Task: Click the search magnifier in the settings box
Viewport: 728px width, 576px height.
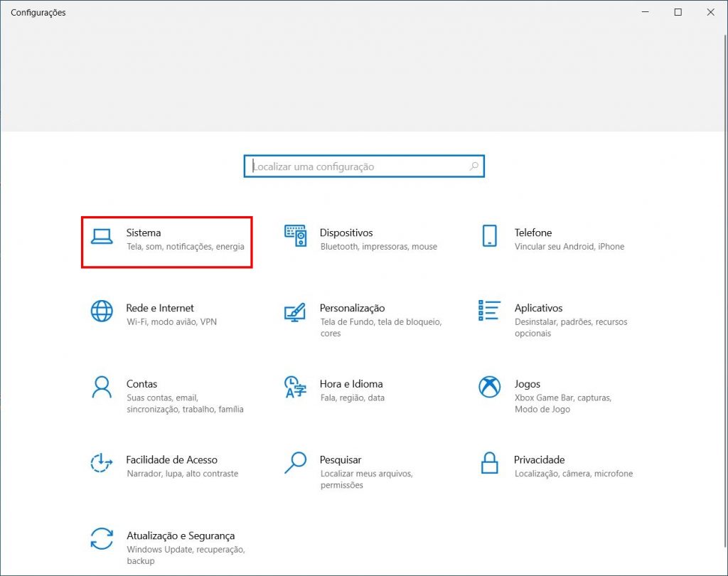Action: [x=473, y=166]
